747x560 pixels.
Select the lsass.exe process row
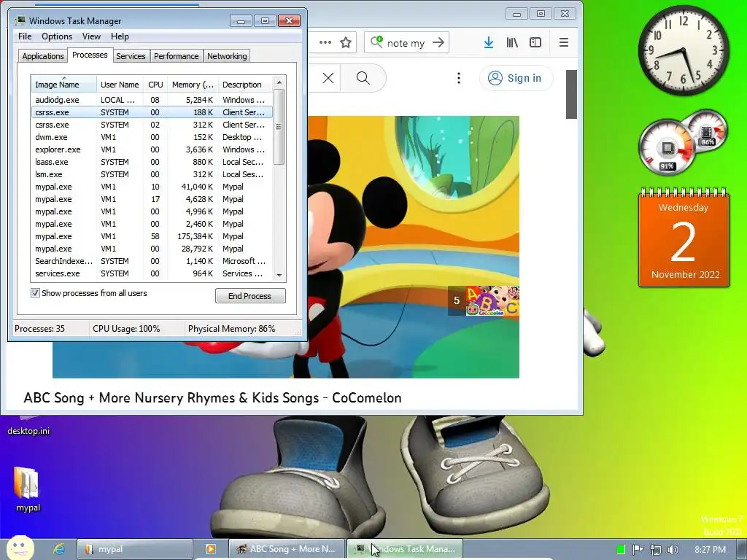pyautogui.click(x=152, y=162)
